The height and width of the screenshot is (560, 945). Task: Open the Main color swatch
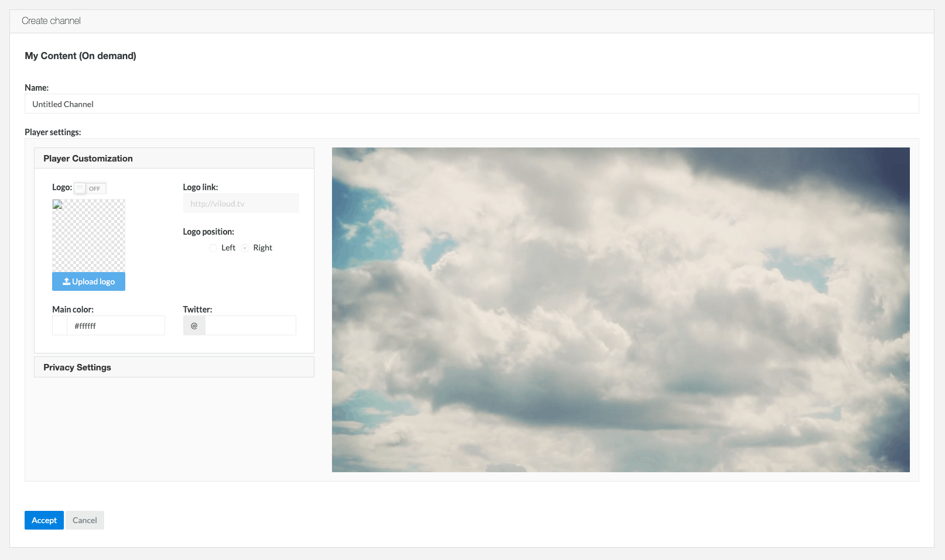click(60, 325)
